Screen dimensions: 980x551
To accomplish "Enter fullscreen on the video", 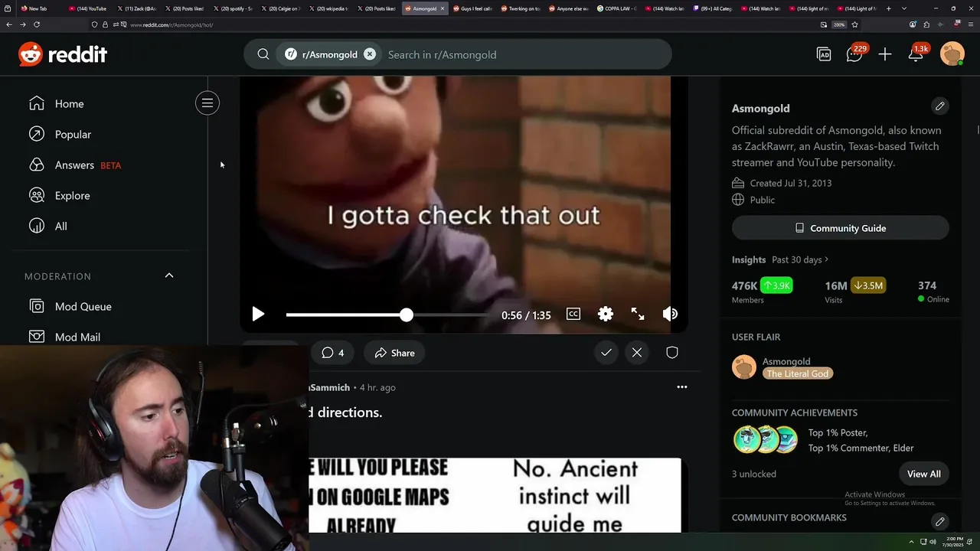I will (x=638, y=314).
